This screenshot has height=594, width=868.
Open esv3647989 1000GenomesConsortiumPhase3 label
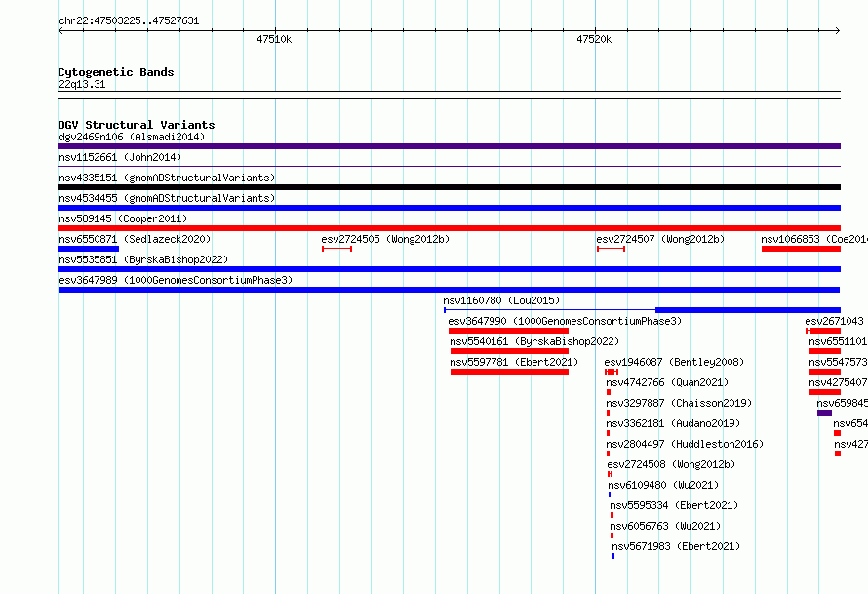tap(176, 280)
